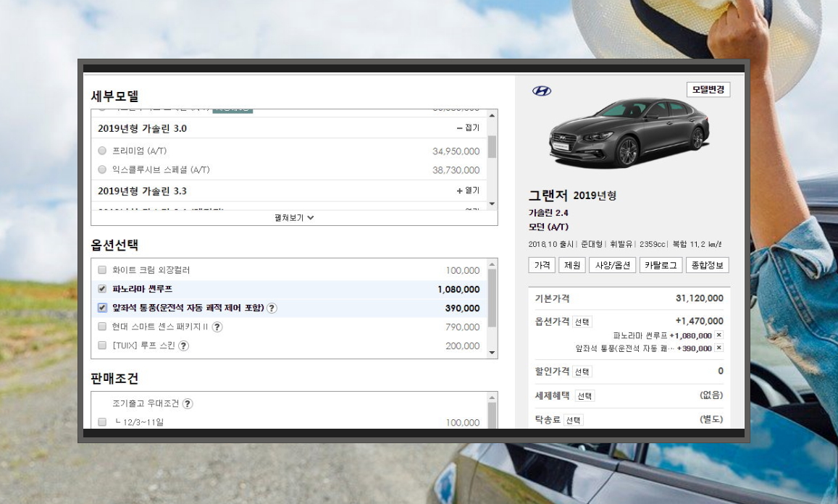Click 판매조건 list scrollbar thumb
The width and height of the screenshot is (838, 504).
[493, 415]
